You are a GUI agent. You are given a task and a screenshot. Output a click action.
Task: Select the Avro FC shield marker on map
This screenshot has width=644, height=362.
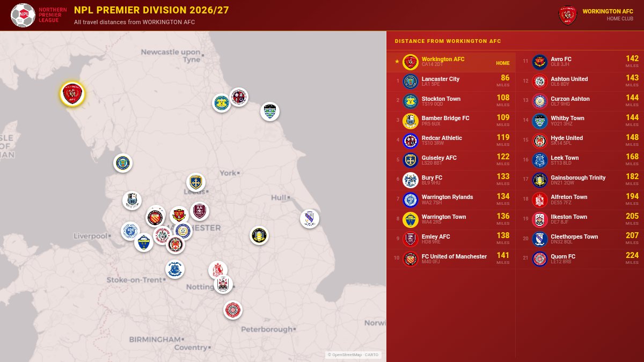coord(179,215)
